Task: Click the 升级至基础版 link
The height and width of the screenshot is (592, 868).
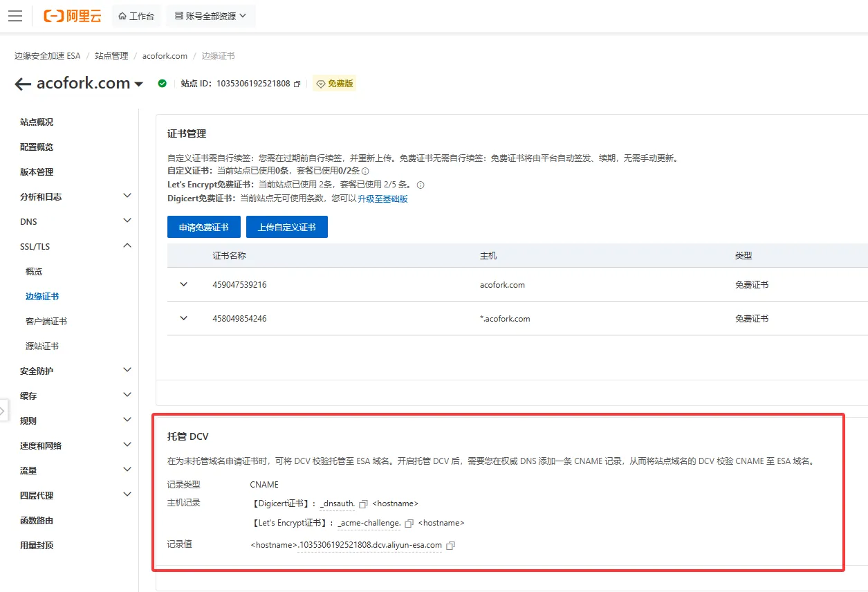Action: [382, 199]
